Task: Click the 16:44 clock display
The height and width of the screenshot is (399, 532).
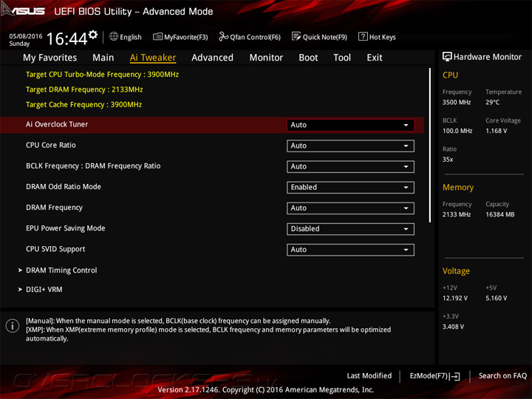Action: pos(66,38)
